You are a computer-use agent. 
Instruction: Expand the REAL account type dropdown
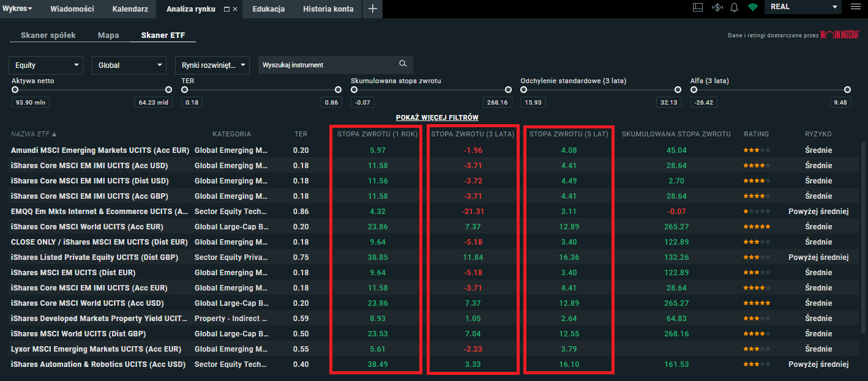tap(803, 7)
